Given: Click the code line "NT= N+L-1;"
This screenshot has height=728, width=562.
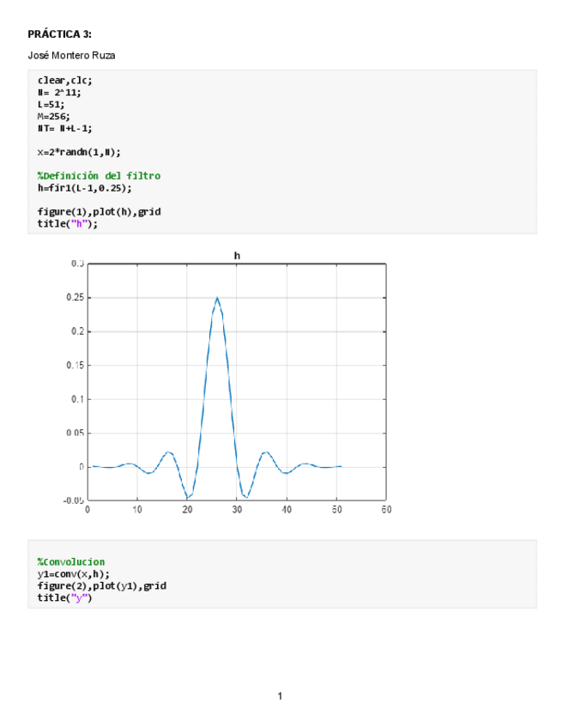Looking at the screenshot, I should (x=65, y=128).
